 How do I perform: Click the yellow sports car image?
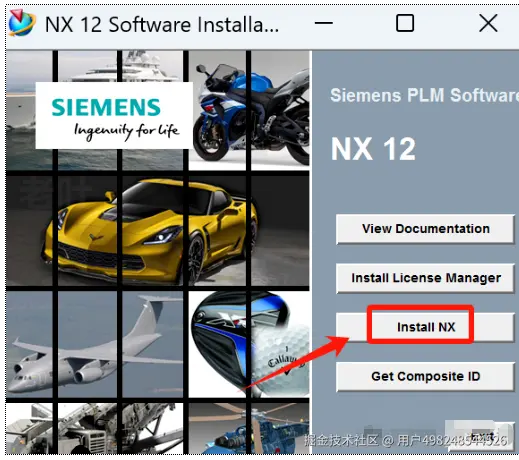157,231
